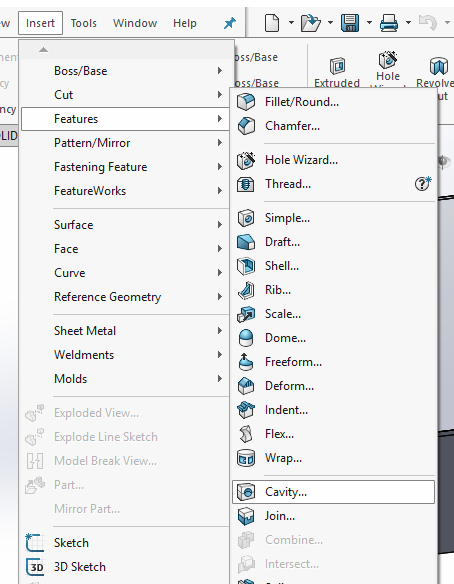
Task: Click the Print icon in toolbar
Action: (389, 23)
